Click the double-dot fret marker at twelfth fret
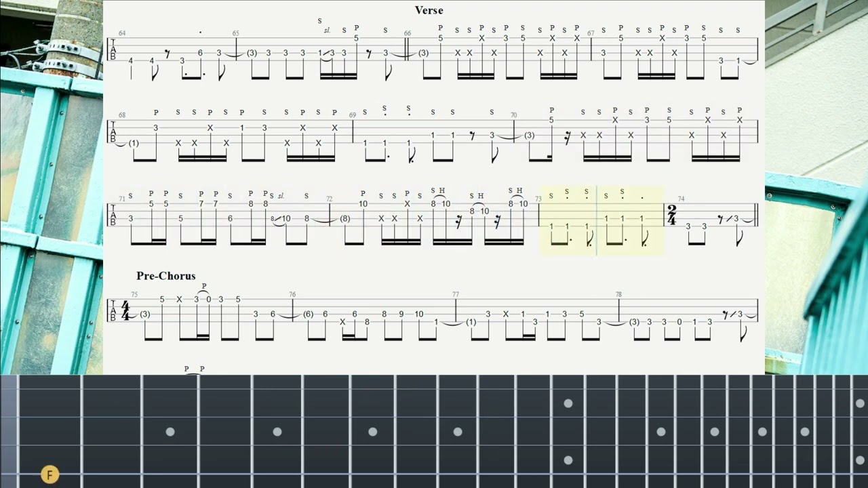Viewport: 868px width, 488px height. pyautogui.click(x=568, y=432)
